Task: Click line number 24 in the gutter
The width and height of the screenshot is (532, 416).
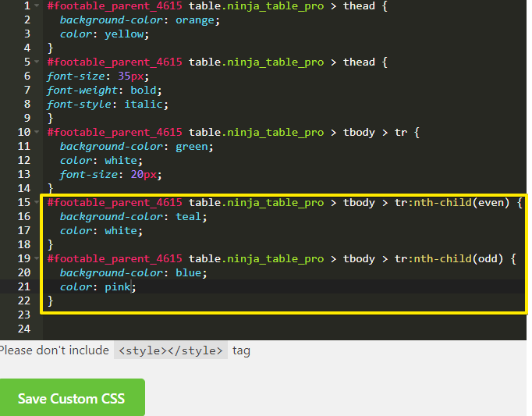Action: (23, 329)
